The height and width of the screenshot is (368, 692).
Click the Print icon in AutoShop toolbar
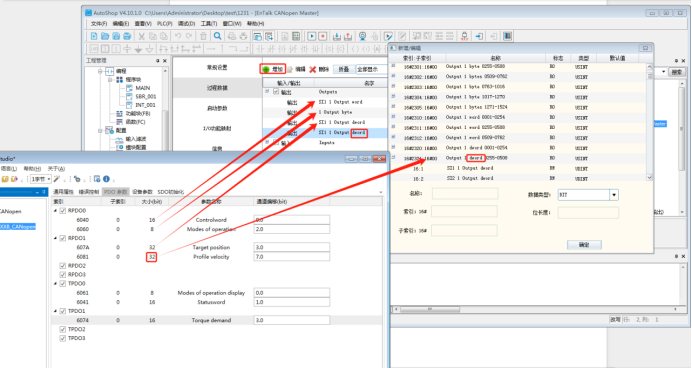coord(127,36)
